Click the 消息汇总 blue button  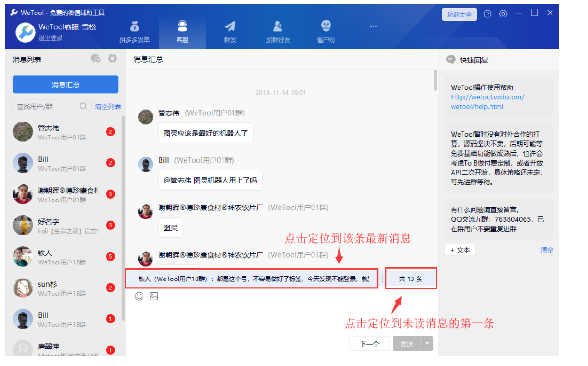click(x=65, y=85)
